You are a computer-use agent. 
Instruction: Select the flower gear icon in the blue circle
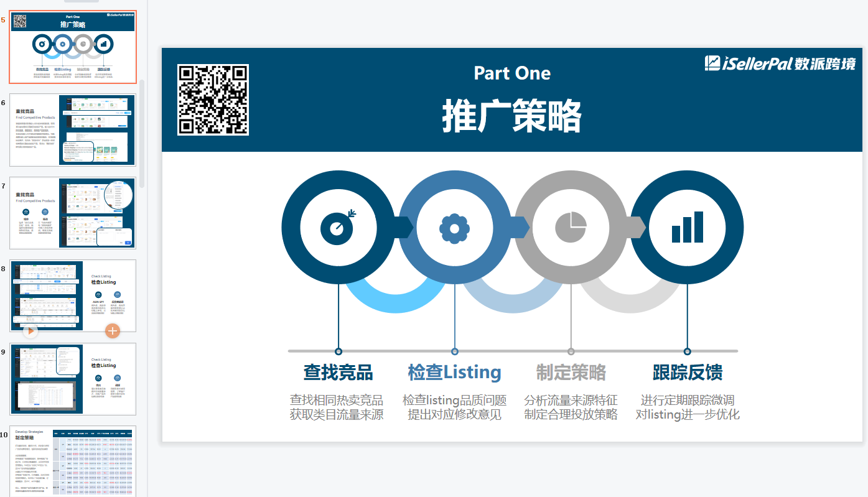pos(454,228)
